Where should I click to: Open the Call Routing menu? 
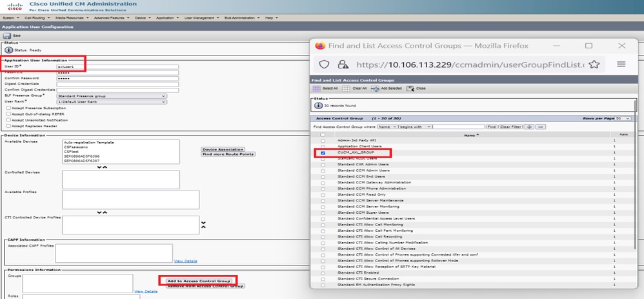37,18
